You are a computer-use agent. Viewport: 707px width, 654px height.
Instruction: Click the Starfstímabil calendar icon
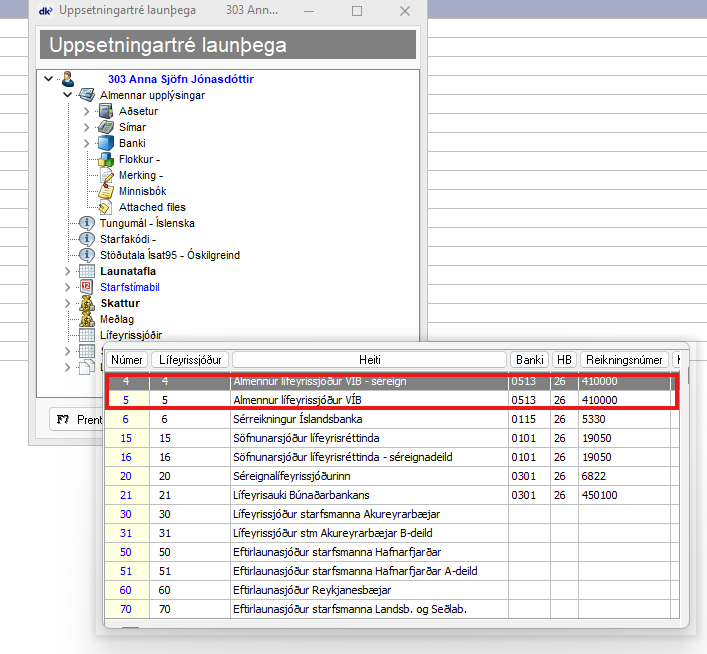click(86, 287)
